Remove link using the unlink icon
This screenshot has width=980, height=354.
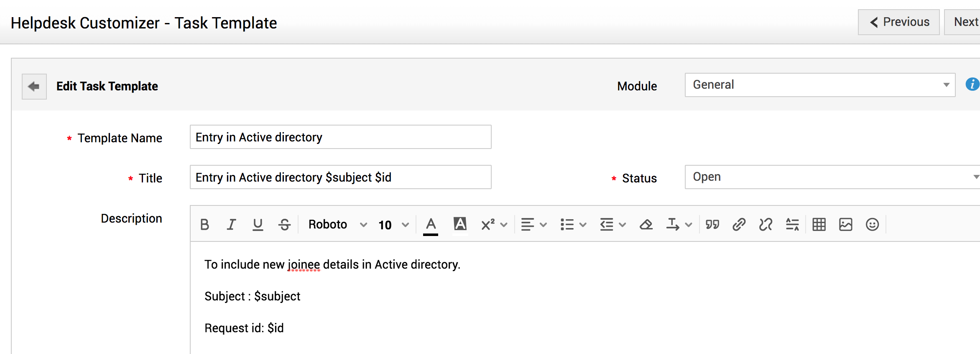coord(766,225)
